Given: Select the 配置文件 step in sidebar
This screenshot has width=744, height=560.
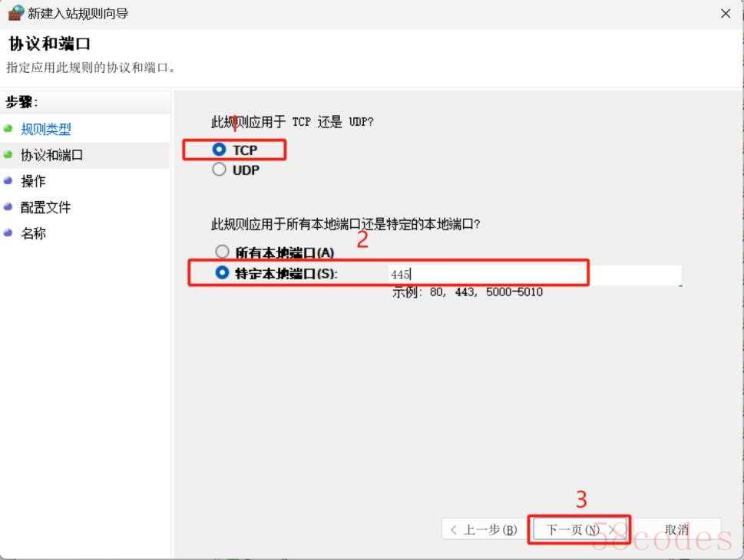Looking at the screenshot, I should pyautogui.click(x=45, y=207).
